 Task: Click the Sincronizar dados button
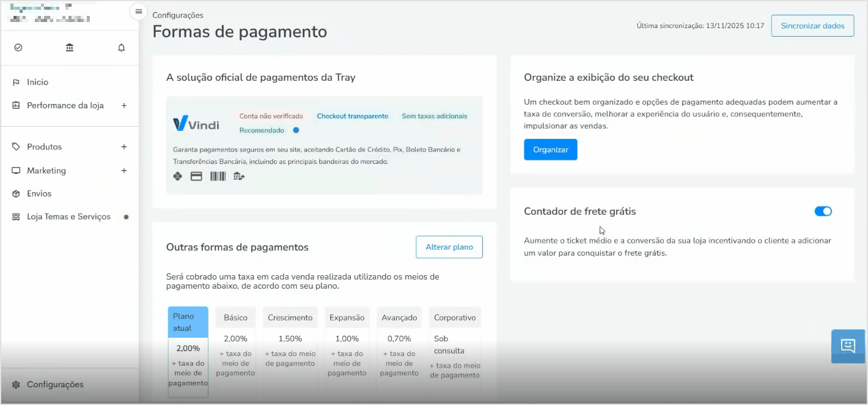tap(812, 26)
